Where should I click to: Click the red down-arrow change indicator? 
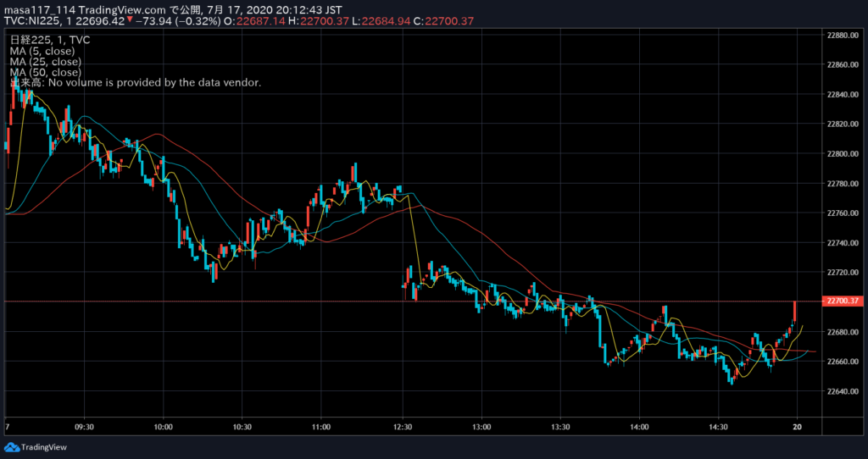click(x=129, y=20)
